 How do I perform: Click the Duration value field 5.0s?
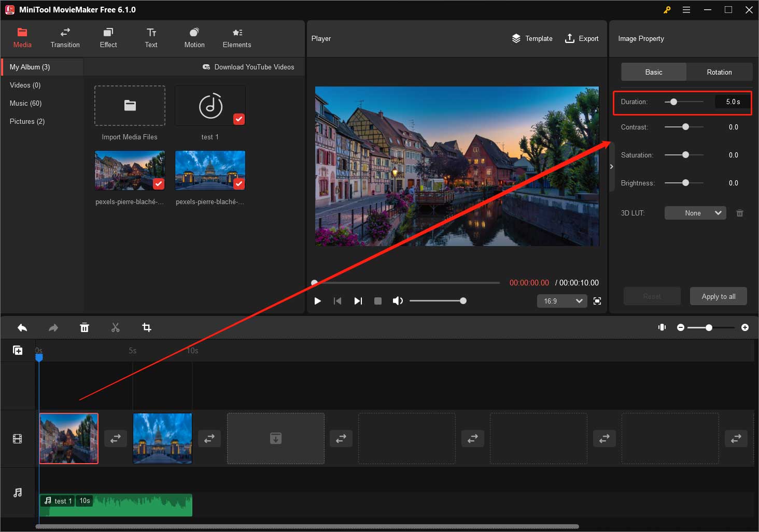733,102
